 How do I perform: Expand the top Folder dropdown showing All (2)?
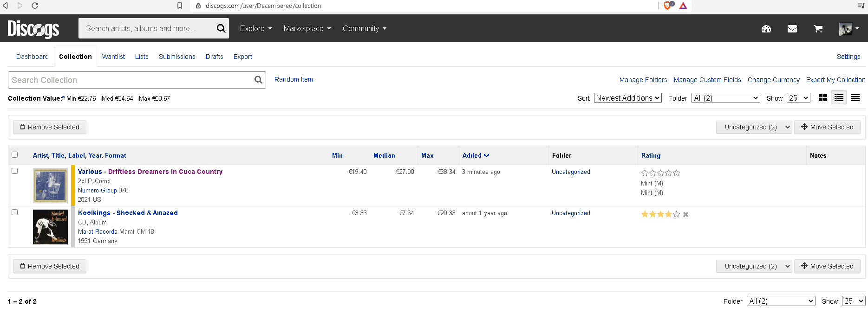click(725, 98)
